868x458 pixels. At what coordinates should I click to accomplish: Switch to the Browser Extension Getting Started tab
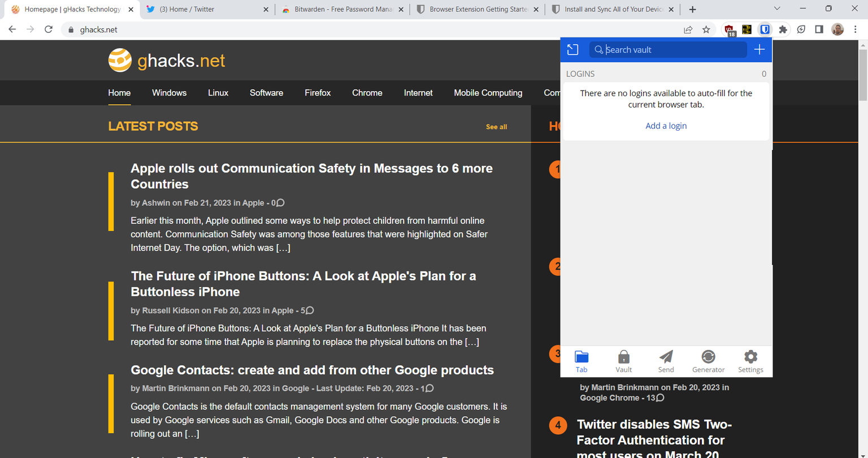point(478,9)
